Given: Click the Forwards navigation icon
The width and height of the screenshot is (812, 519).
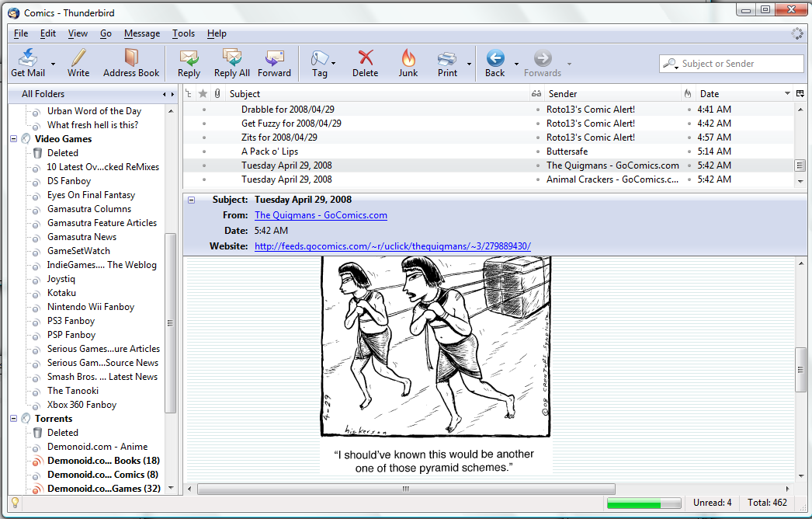Looking at the screenshot, I should point(543,57).
